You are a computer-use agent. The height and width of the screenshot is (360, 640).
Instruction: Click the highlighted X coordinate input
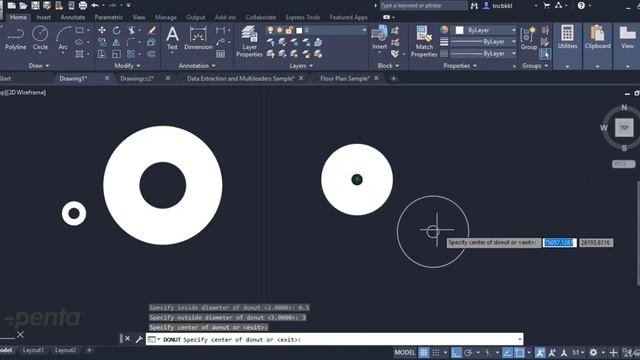click(559, 243)
